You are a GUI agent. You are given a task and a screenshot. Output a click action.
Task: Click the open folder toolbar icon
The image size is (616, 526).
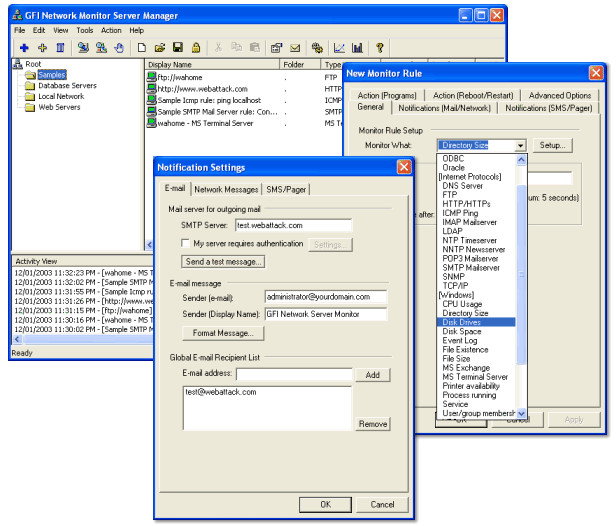[x=160, y=48]
